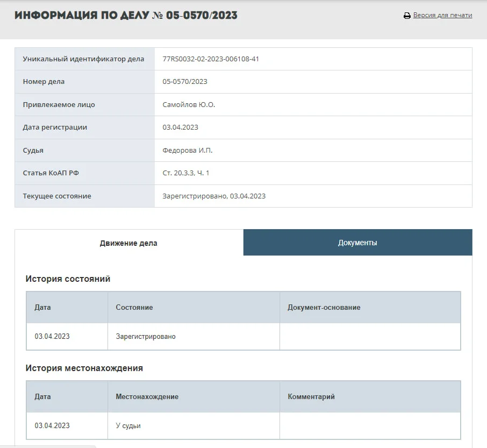Click the 'Зарегистрировано' cell in the state history table
Image resolution: width=487 pixels, height=448 pixels.
click(146, 337)
